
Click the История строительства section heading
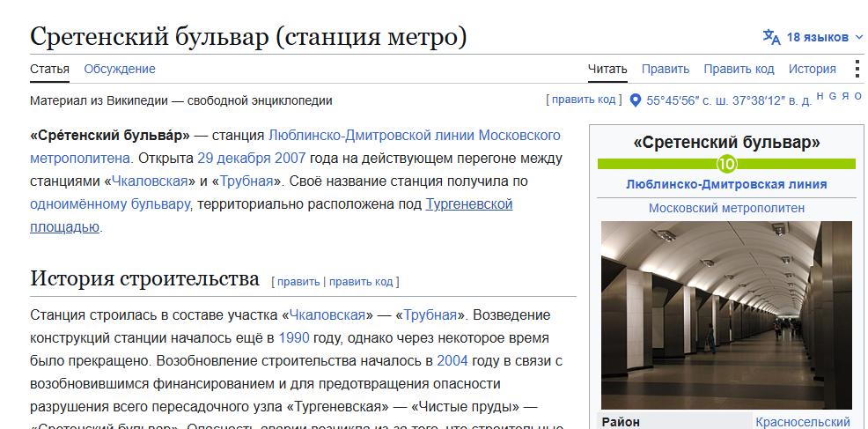pos(144,278)
